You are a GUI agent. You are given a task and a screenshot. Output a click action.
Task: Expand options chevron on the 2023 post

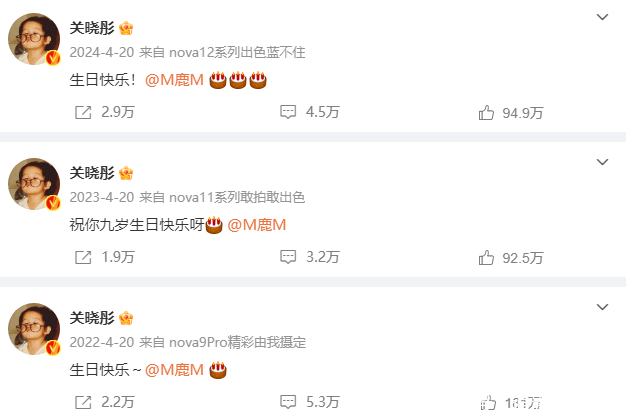602,162
